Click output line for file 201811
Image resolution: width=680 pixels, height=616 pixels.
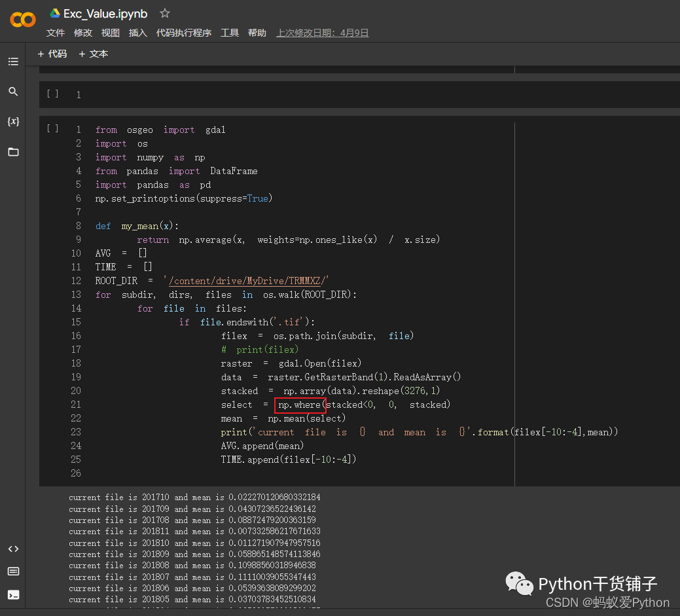(195, 531)
